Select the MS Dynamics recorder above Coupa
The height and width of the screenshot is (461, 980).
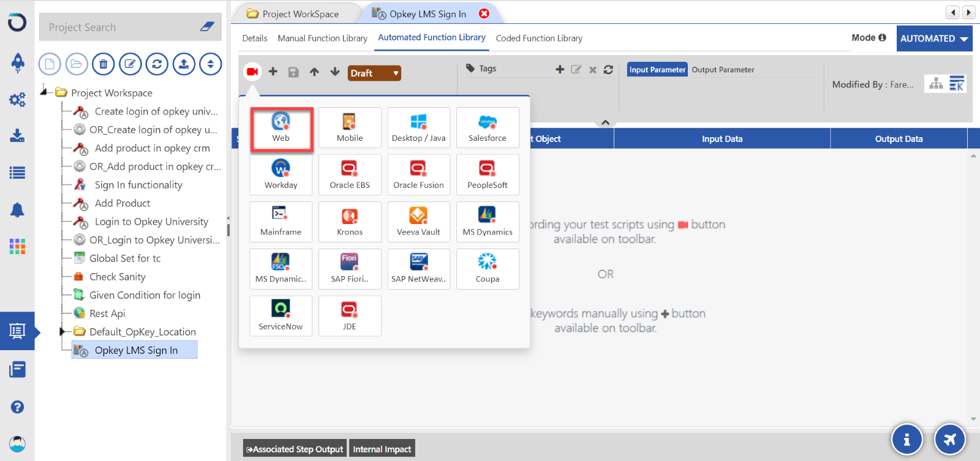point(488,222)
